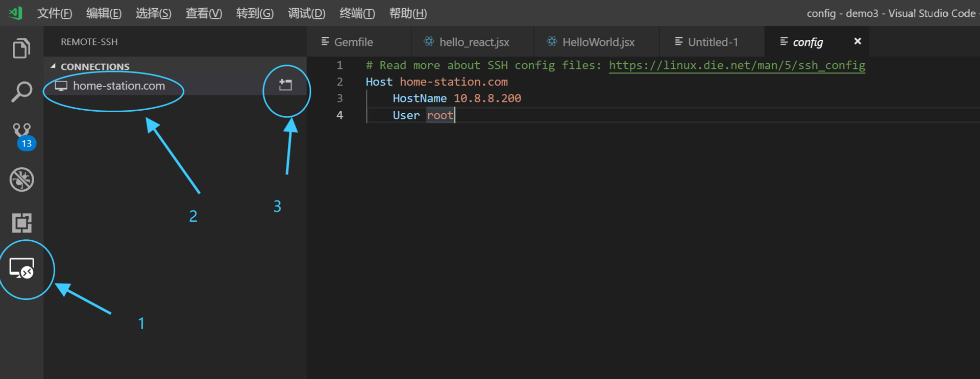
Task: Open Source Control view with 13 badge
Action: 22,136
